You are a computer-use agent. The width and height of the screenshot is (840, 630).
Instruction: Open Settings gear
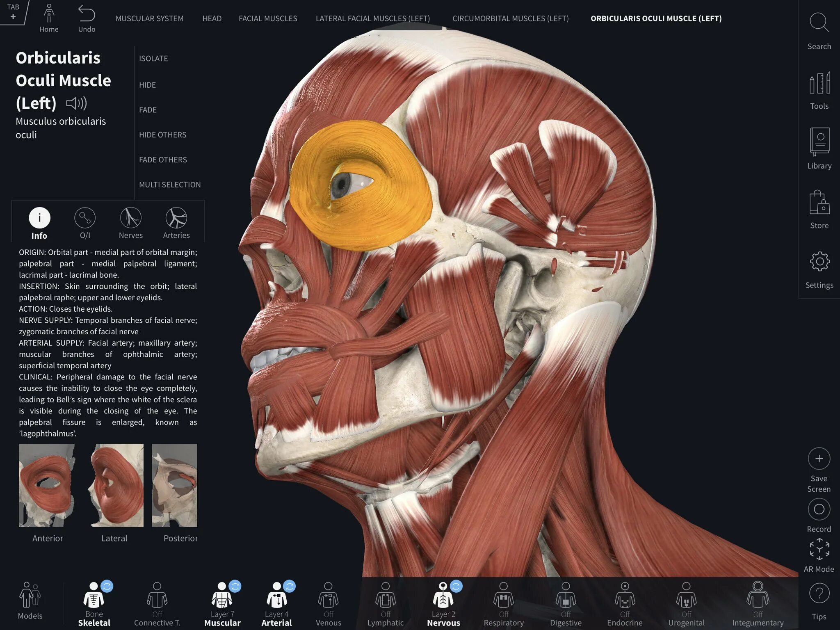(819, 270)
